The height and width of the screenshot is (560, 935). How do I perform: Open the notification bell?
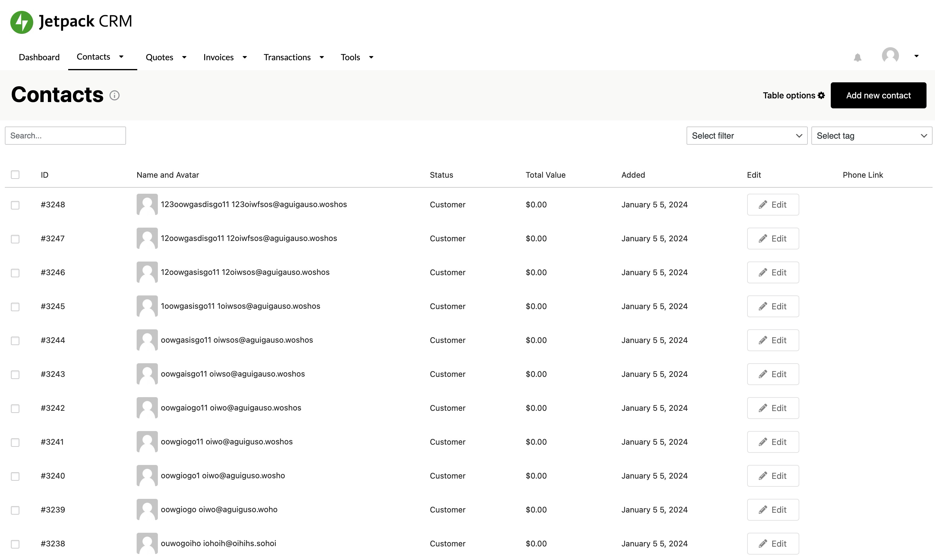(x=857, y=57)
